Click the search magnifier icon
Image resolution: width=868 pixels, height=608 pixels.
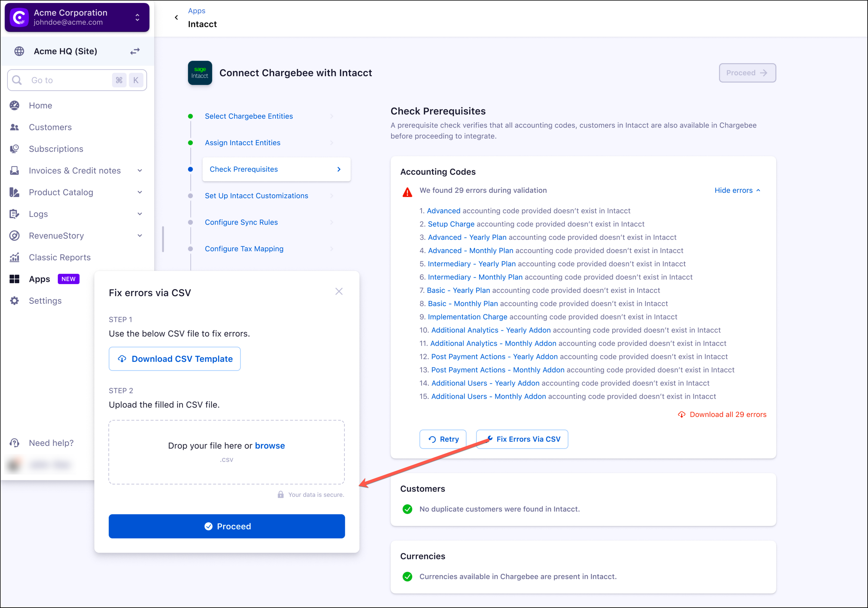17,80
